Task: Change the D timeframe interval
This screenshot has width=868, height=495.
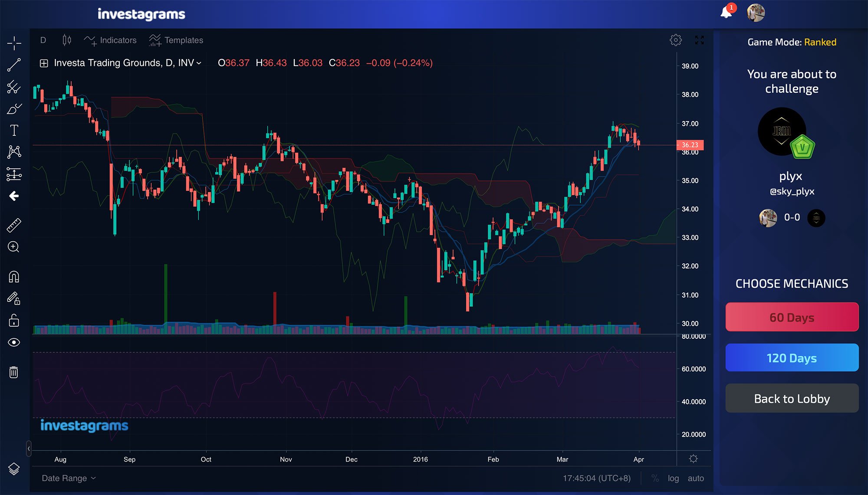Action: coord(43,40)
